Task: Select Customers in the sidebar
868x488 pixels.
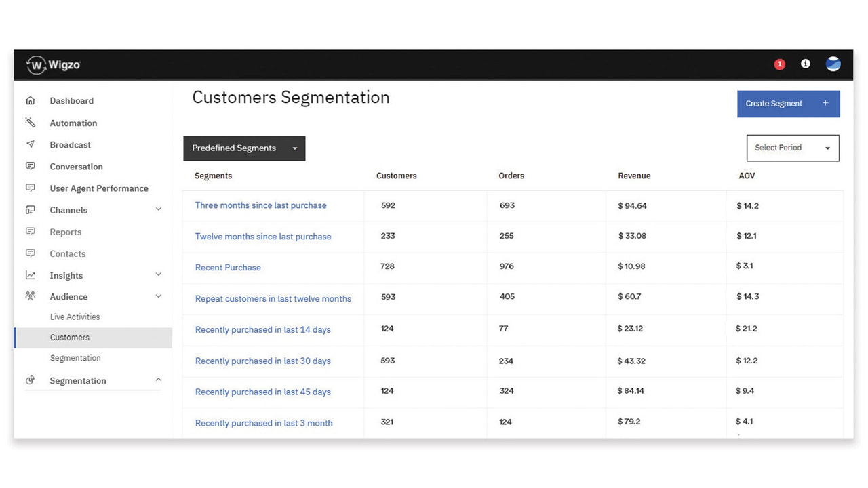Action: pyautogui.click(x=69, y=337)
